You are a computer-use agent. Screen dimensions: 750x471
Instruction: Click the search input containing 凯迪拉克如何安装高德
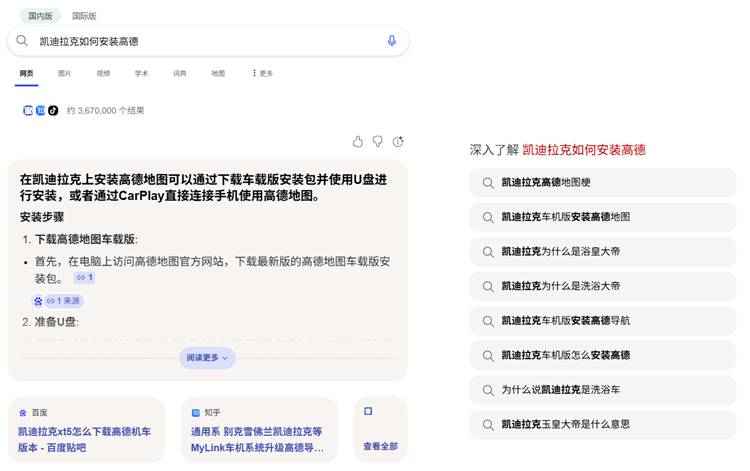[208, 41]
